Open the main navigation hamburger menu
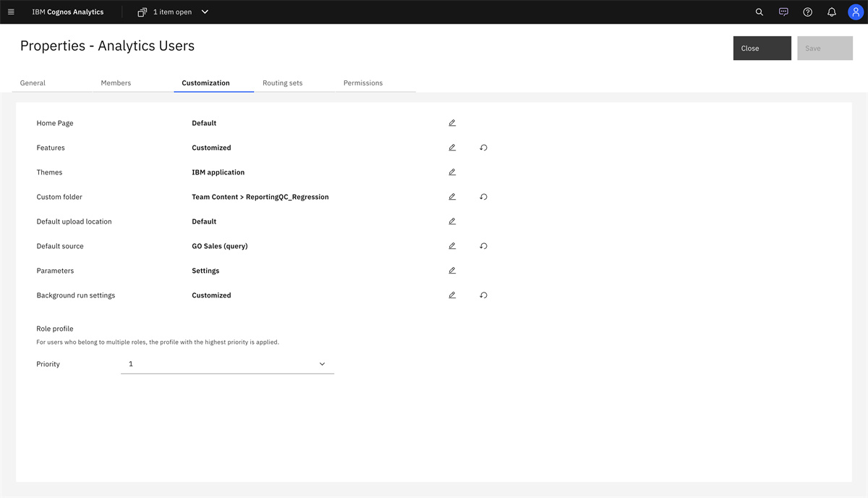Image resolution: width=868 pixels, height=498 pixels. click(x=11, y=12)
